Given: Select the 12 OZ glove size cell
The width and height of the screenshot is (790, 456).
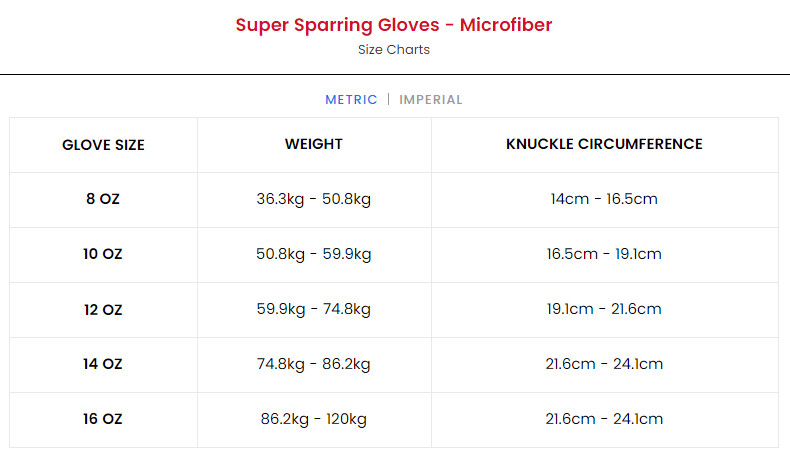Looking at the screenshot, I should click(103, 309).
